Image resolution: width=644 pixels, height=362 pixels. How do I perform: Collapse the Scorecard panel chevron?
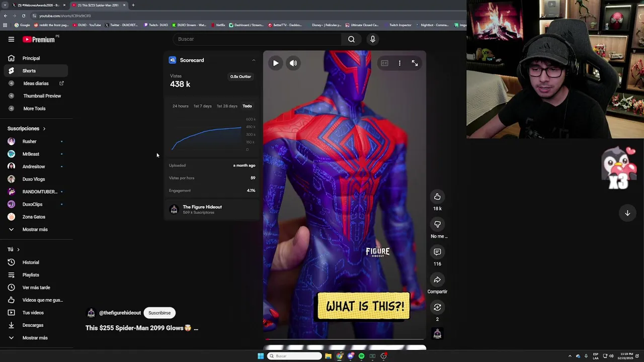254,60
